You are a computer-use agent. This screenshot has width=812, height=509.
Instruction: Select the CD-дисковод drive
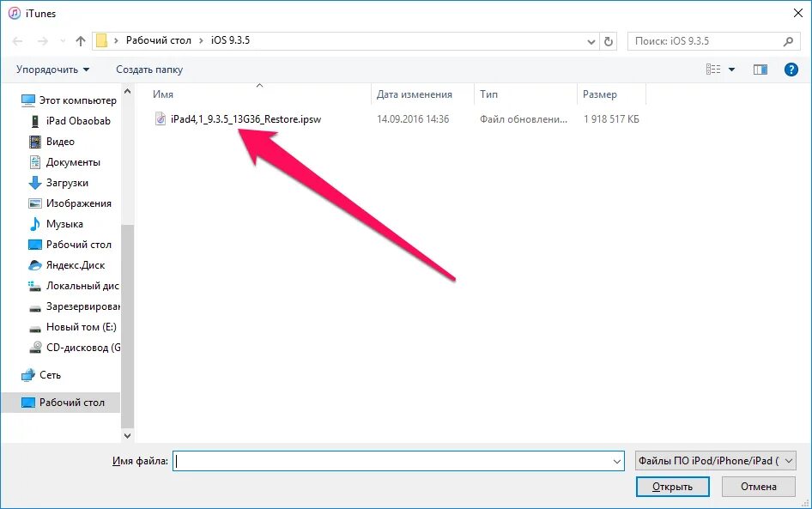(74, 348)
